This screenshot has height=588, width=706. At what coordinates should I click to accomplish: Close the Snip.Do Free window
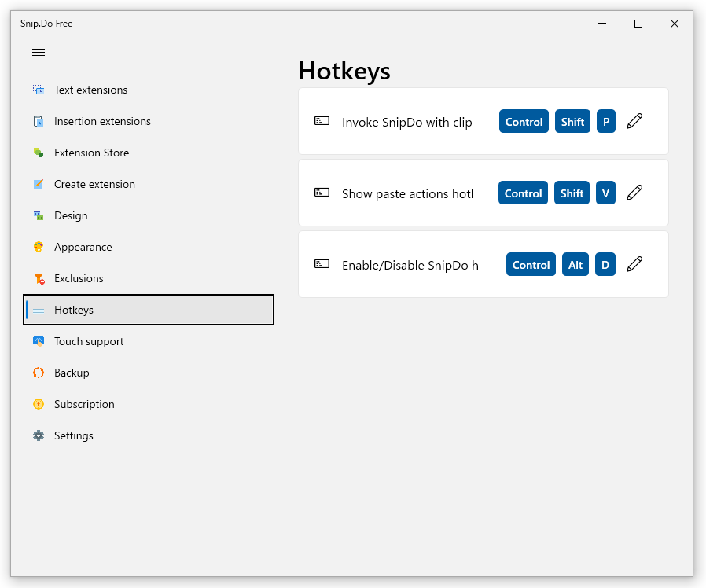(x=674, y=24)
